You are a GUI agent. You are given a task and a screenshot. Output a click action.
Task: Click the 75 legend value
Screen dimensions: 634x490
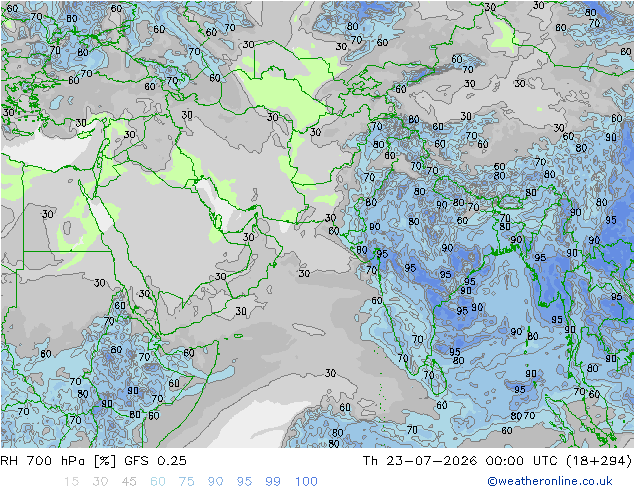[x=186, y=482]
